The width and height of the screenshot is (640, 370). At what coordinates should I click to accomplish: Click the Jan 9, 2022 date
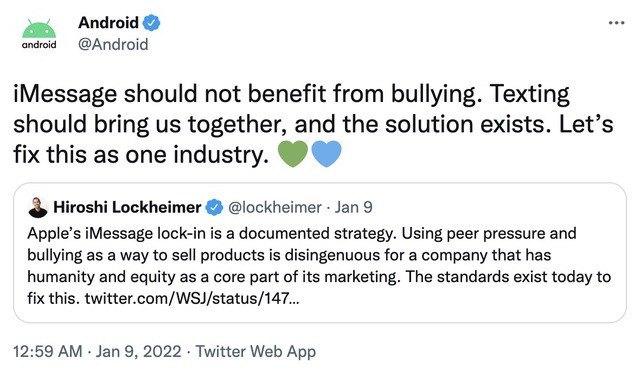click(138, 351)
